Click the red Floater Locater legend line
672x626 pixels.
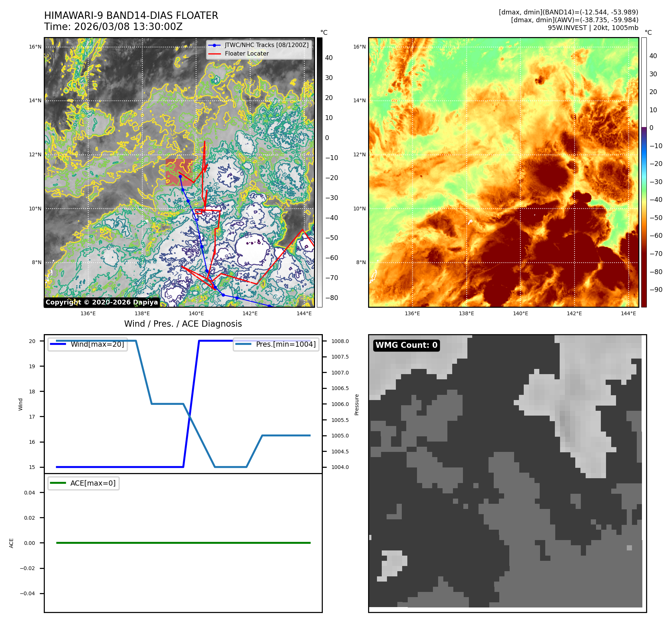[214, 54]
